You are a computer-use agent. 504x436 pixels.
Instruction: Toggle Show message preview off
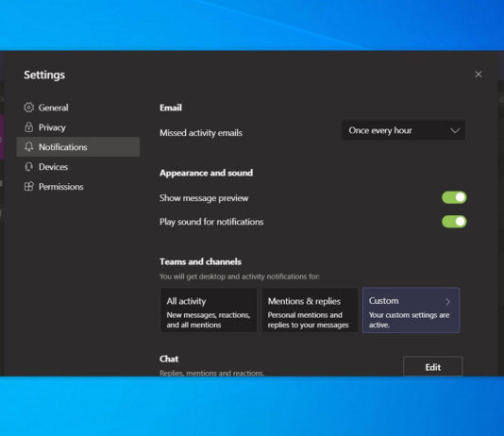click(454, 197)
